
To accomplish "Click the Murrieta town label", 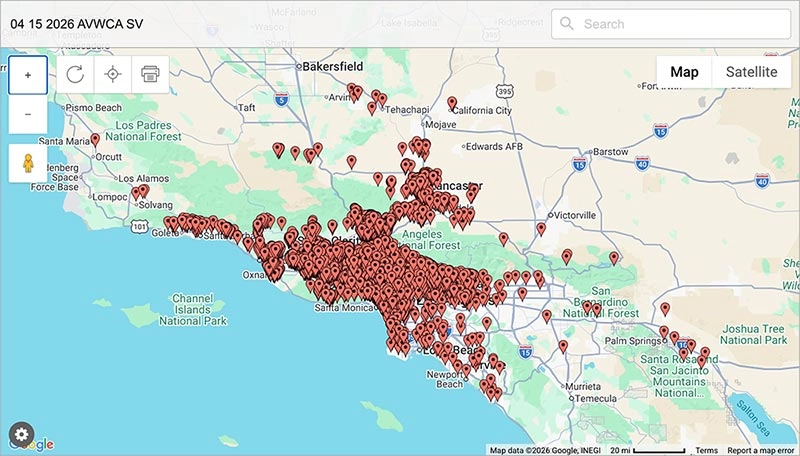I will pos(583,387).
